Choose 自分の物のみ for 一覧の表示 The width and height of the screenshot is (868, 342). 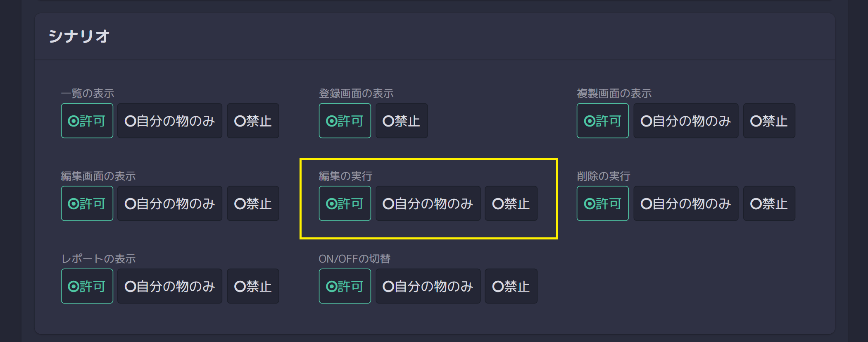tap(170, 121)
